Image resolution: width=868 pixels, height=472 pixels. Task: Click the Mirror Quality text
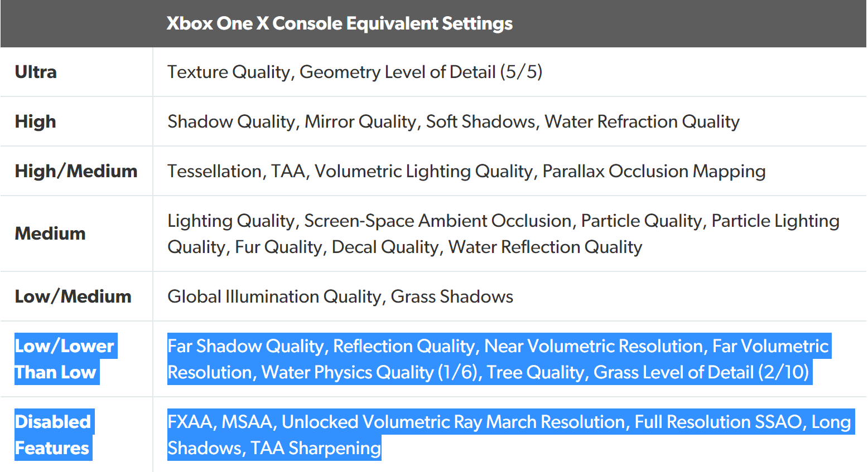360,121
